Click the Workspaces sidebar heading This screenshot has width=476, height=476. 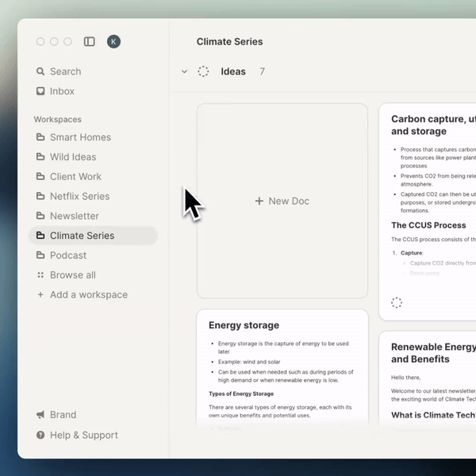(x=58, y=119)
